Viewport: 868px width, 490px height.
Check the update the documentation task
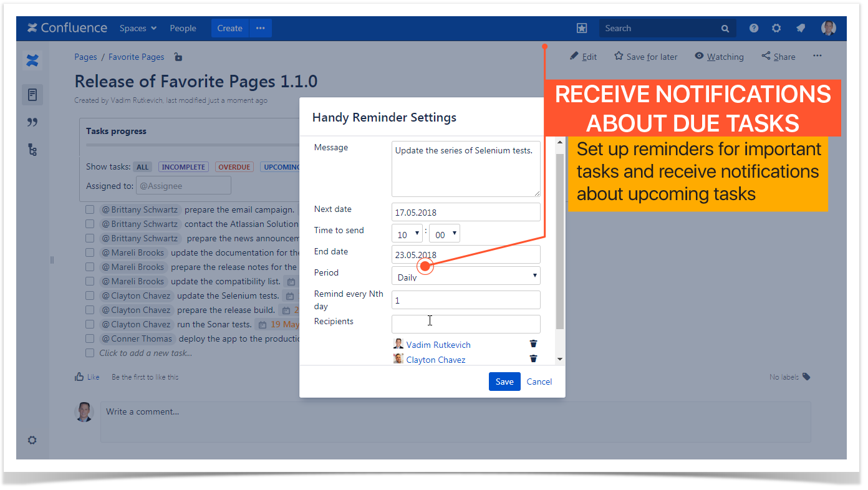(x=90, y=252)
